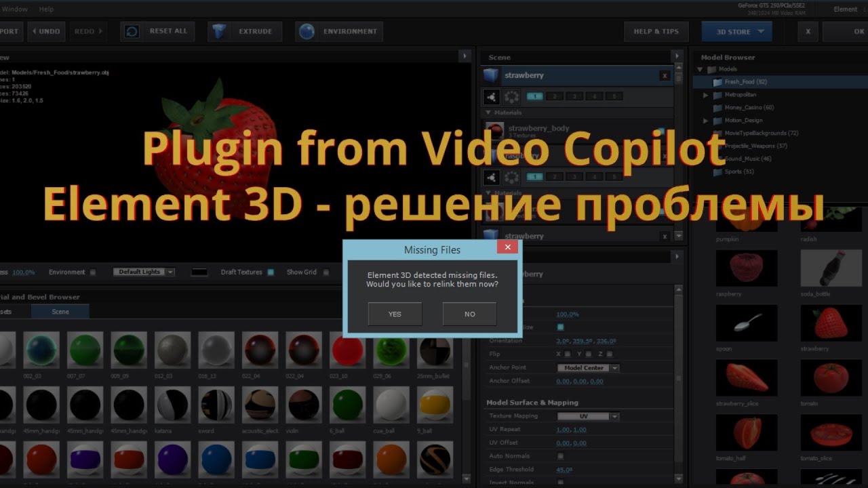Collapse the Materials section of top strawberry
Screen dimensions: 868x488
click(x=488, y=113)
